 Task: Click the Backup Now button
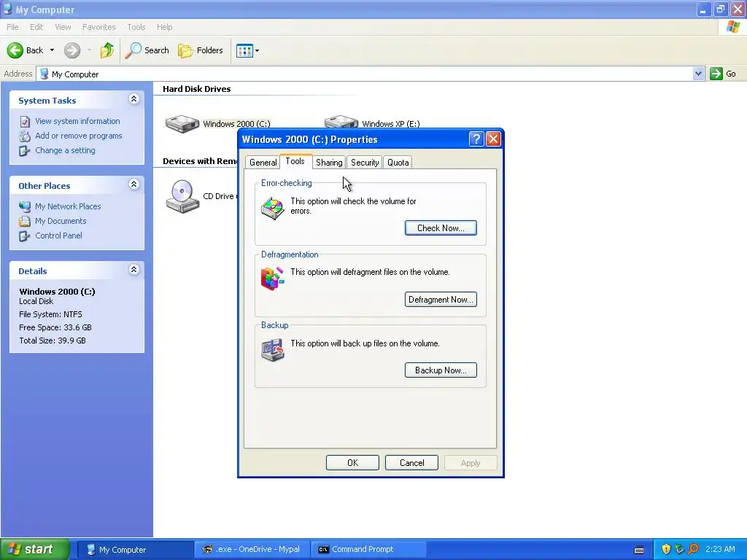pyautogui.click(x=441, y=370)
